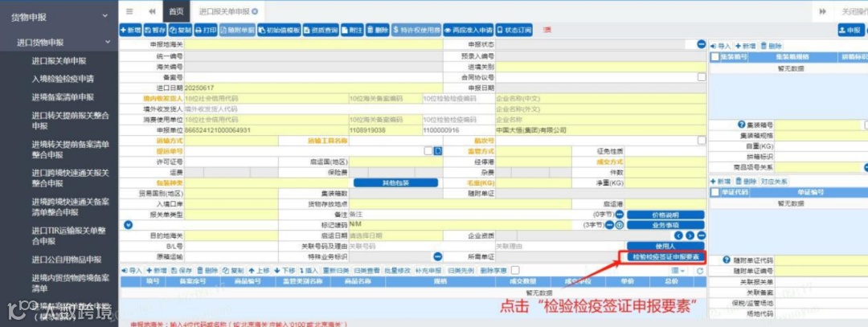
Task: Collapse the 进口货物申报 sidebar submenu
Action: (108, 42)
